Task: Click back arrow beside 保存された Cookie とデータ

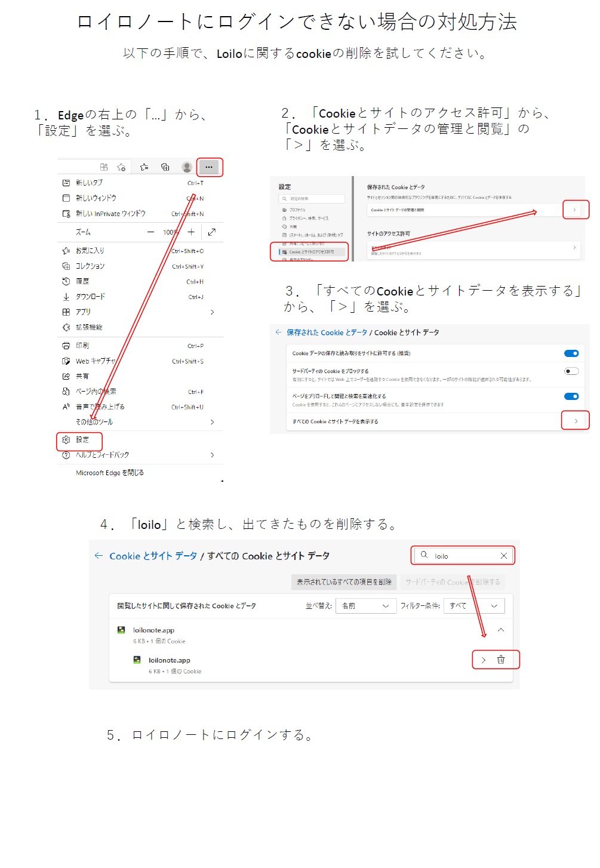Action: click(x=278, y=333)
